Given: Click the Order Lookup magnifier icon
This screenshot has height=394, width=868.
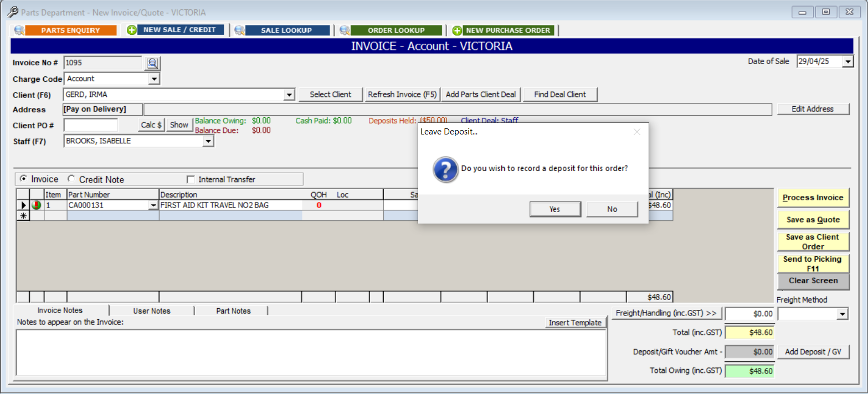Looking at the screenshot, I should coord(345,30).
